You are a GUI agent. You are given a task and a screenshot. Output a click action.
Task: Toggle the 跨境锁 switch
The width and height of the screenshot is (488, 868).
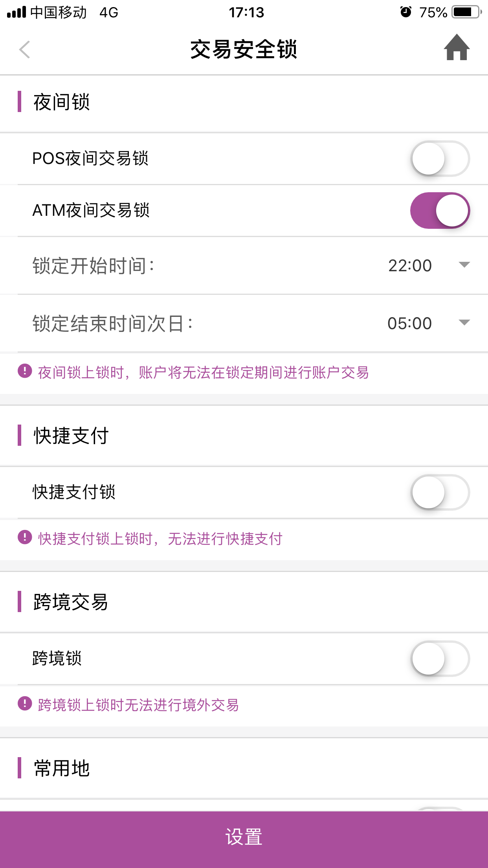tap(440, 658)
